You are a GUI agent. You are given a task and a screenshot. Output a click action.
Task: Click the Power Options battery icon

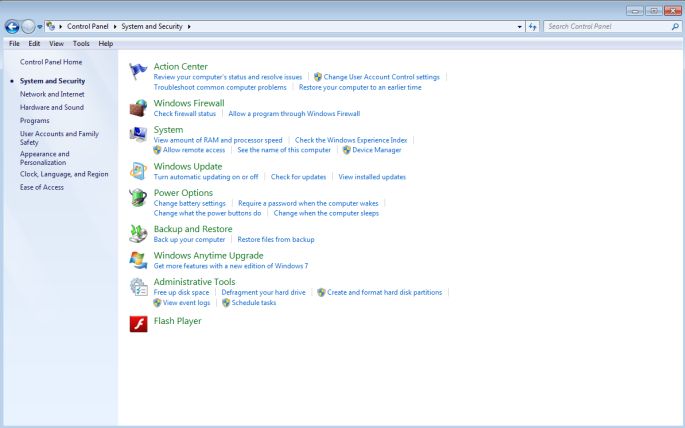[x=138, y=197]
